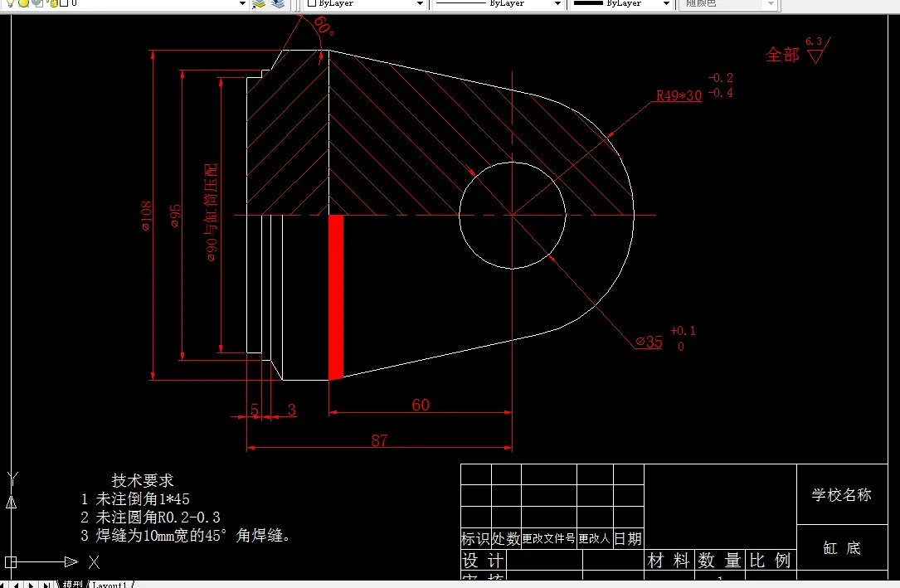
Task: Go to previous layout tab arrow
Action: pyautogui.click(x=17, y=585)
